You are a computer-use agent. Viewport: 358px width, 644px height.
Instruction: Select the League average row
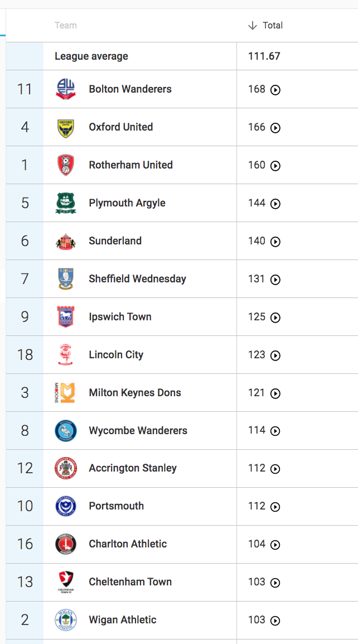[x=182, y=56]
